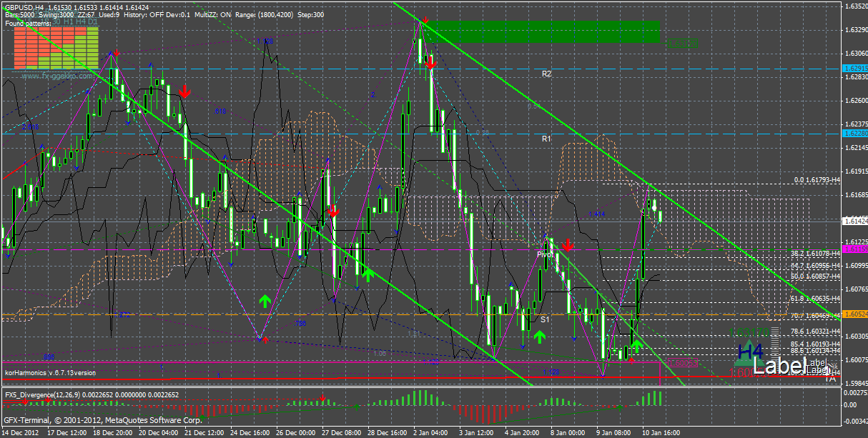This screenshot has width=868, height=438.
Task: Click the orange 1.60524 price tag
Action: pyautogui.click(x=854, y=314)
